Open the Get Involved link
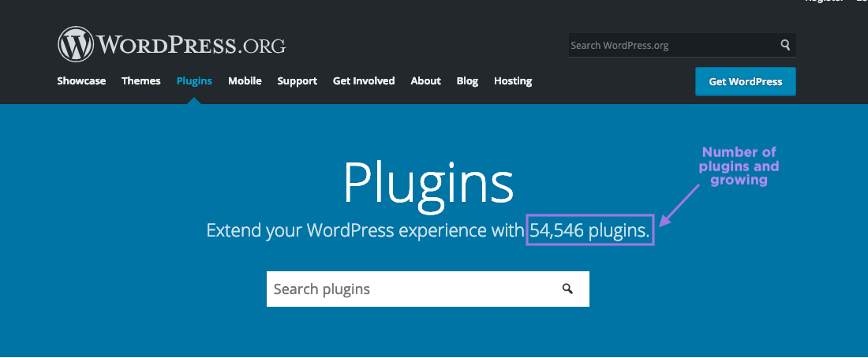The width and height of the screenshot is (868, 358). (x=364, y=80)
